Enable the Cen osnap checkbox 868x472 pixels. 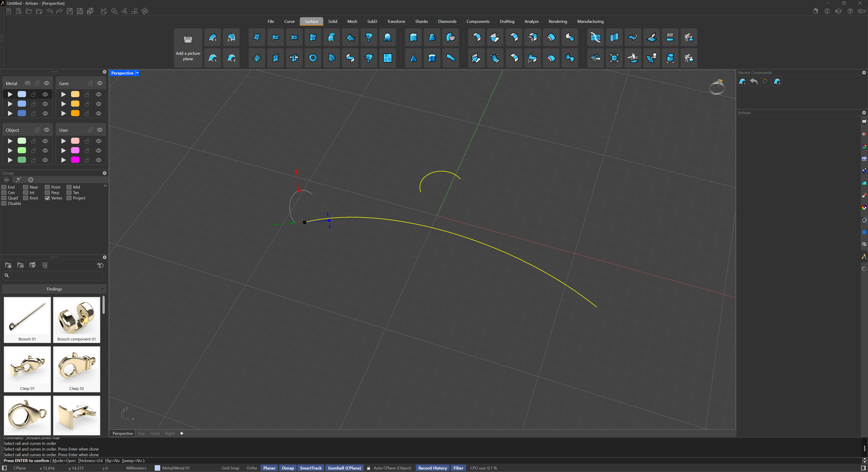4,192
